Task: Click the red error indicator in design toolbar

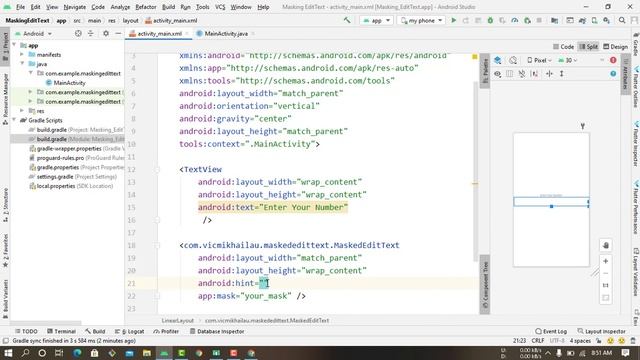Action: point(613,60)
